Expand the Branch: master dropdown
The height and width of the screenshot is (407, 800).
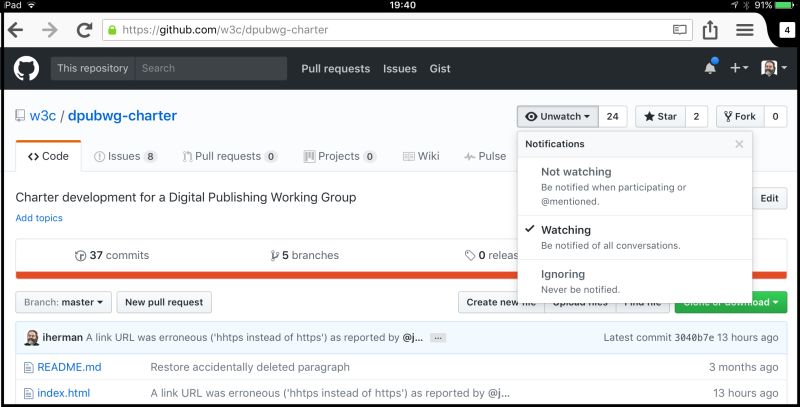point(63,302)
